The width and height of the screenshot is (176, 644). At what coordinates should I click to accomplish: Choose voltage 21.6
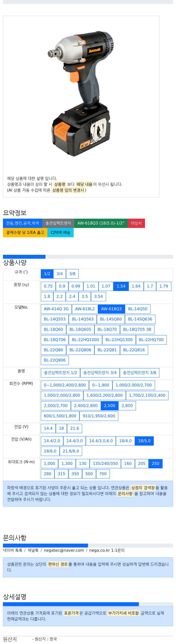point(75,429)
